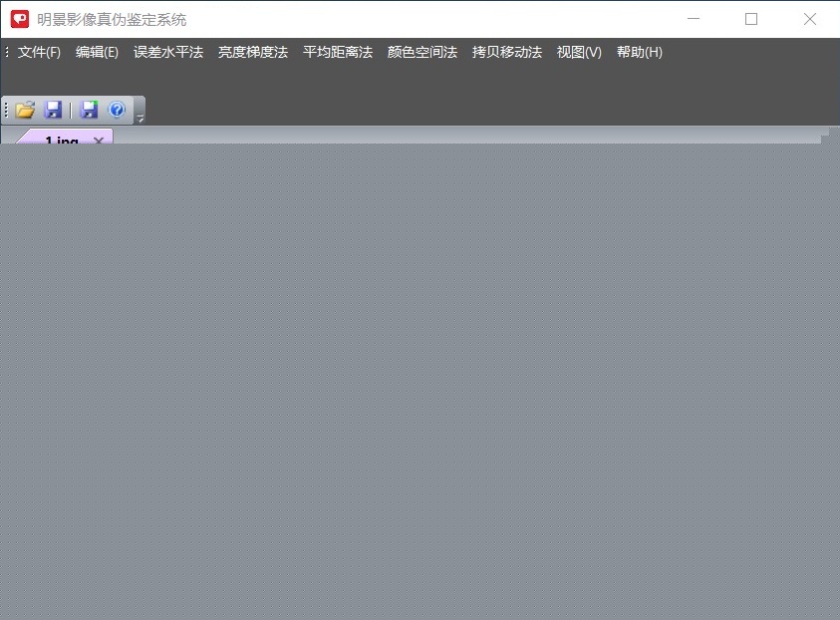Close the 明景影像真伪鉴定系统 window
This screenshot has width=840, height=620.
click(x=810, y=19)
